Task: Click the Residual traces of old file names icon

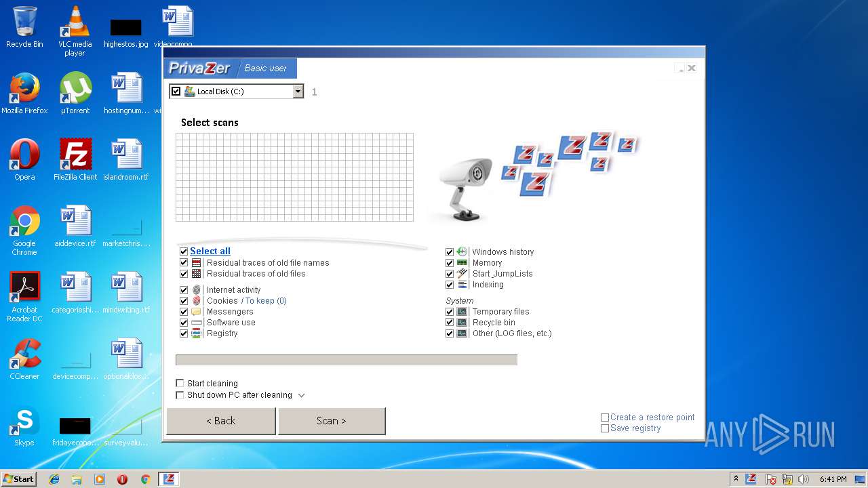Action: pos(197,263)
